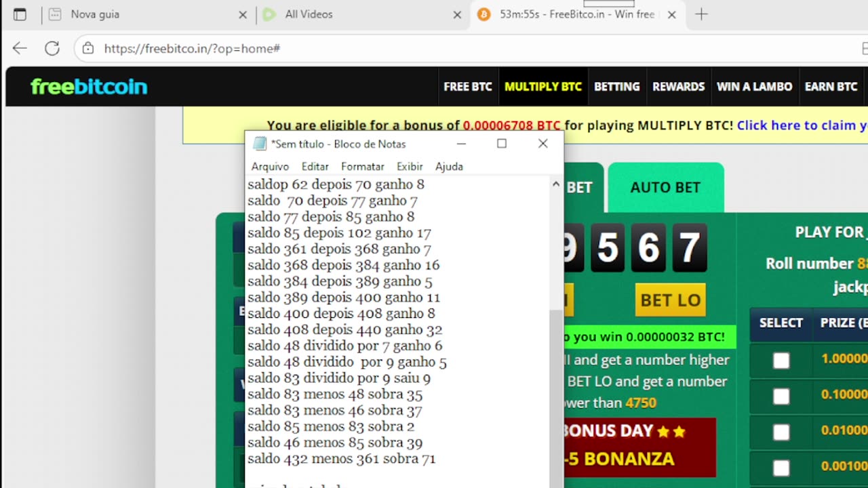
Task: Check jackpot box for 0.00100 prize
Action: [781, 468]
